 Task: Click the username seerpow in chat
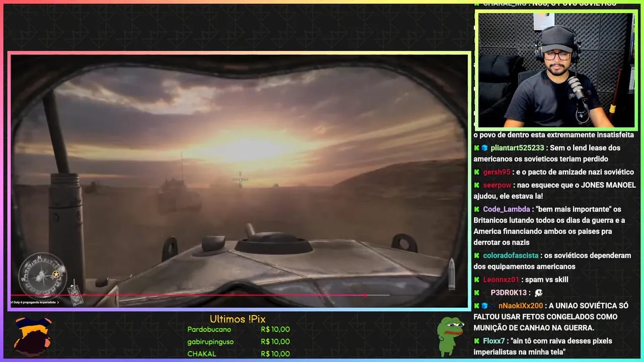[x=497, y=185]
